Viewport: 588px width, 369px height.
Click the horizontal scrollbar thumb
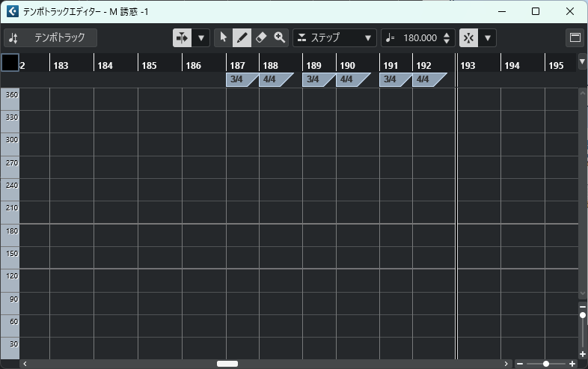click(x=227, y=364)
